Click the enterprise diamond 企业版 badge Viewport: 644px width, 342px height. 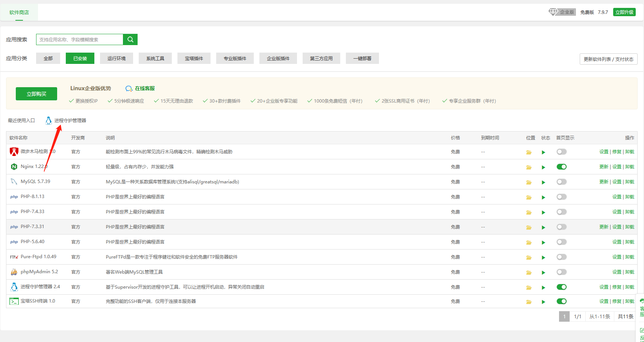coord(562,12)
